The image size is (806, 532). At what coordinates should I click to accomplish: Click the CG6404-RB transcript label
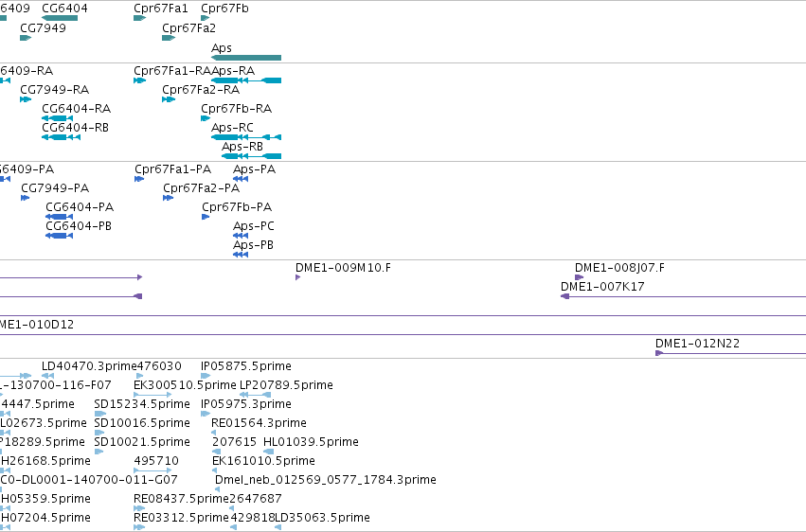pyautogui.click(x=75, y=128)
